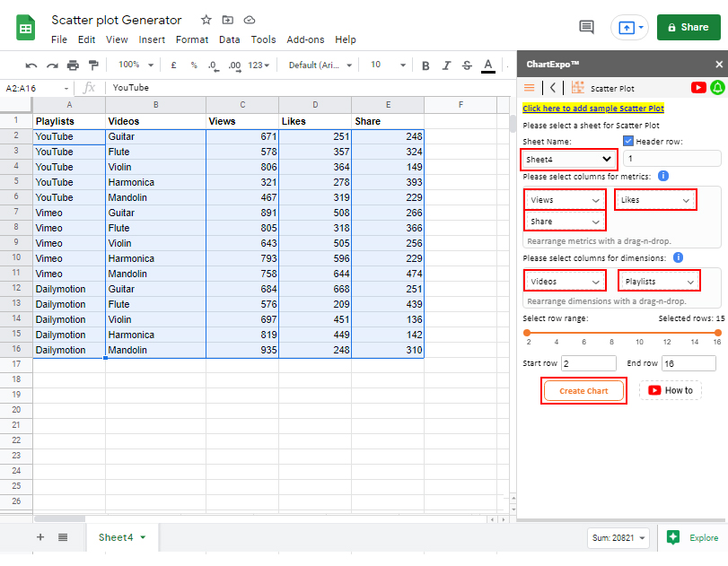The width and height of the screenshot is (728, 566).
Task: Click the green Share button
Action: click(689, 28)
